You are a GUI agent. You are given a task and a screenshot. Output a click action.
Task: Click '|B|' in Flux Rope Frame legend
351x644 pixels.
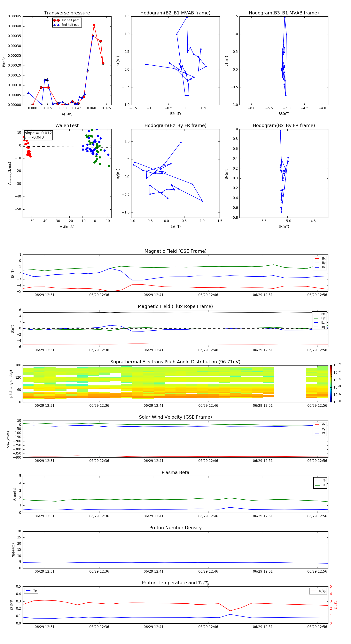click(x=320, y=327)
